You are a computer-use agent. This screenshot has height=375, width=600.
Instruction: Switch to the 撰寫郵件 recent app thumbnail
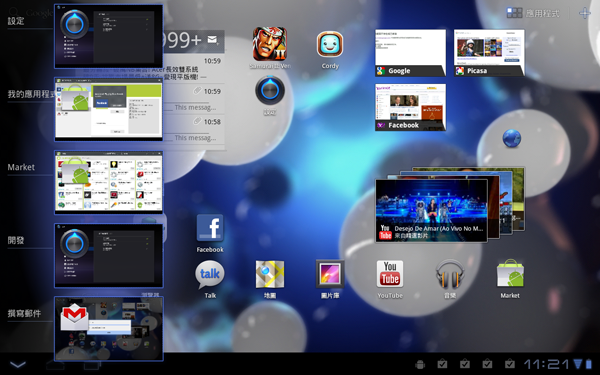point(109,329)
